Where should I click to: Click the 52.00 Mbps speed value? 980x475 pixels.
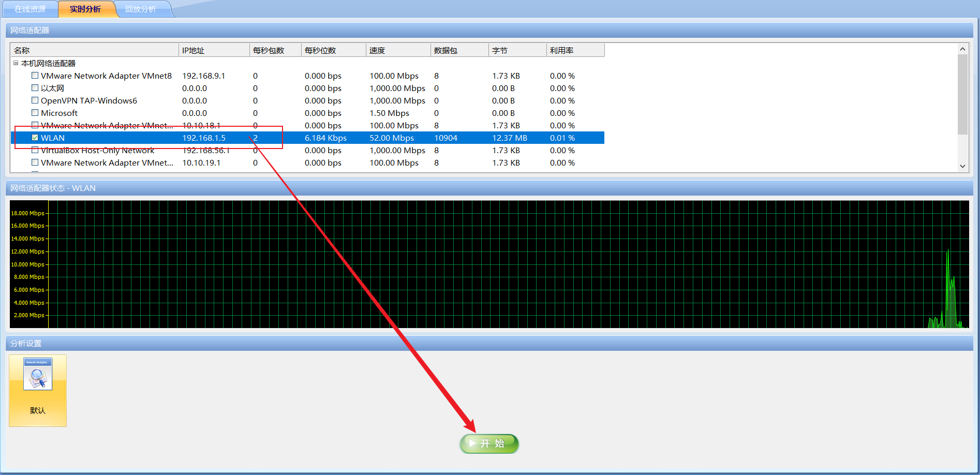tap(392, 138)
